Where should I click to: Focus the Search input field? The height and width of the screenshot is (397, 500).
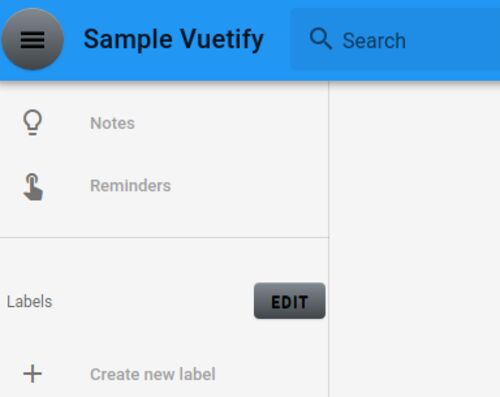tap(396, 39)
